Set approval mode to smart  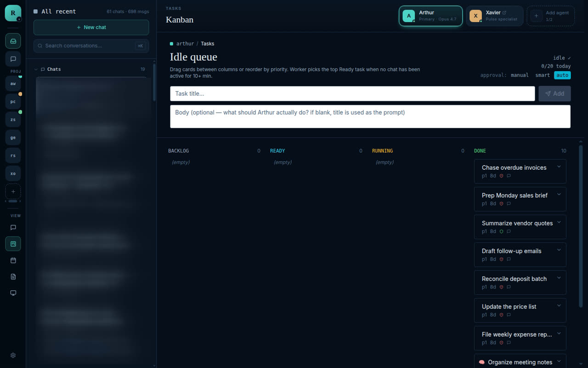click(543, 75)
